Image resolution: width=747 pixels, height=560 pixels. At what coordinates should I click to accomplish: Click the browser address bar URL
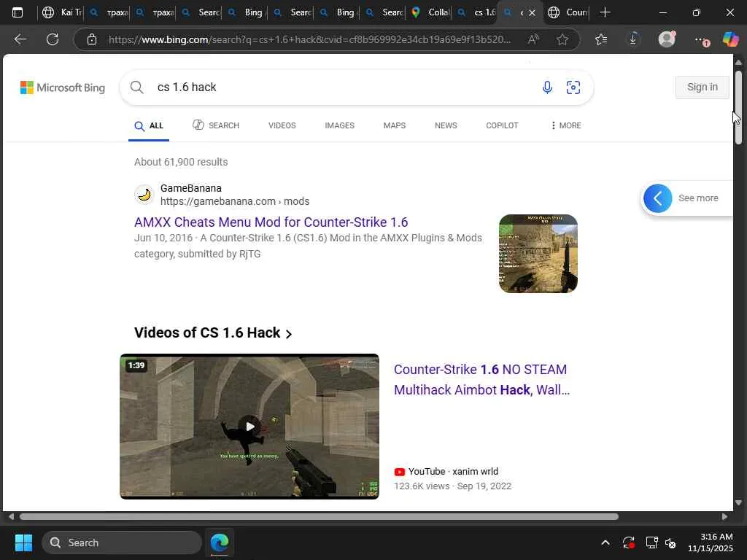tap(309, 39)
